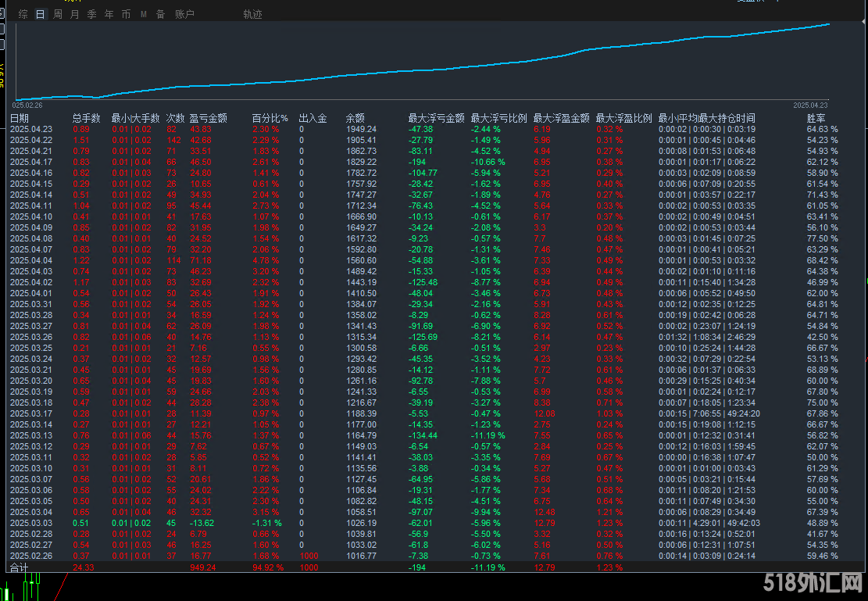Click chart end date label 2025.04.23

tap(810, 106)
